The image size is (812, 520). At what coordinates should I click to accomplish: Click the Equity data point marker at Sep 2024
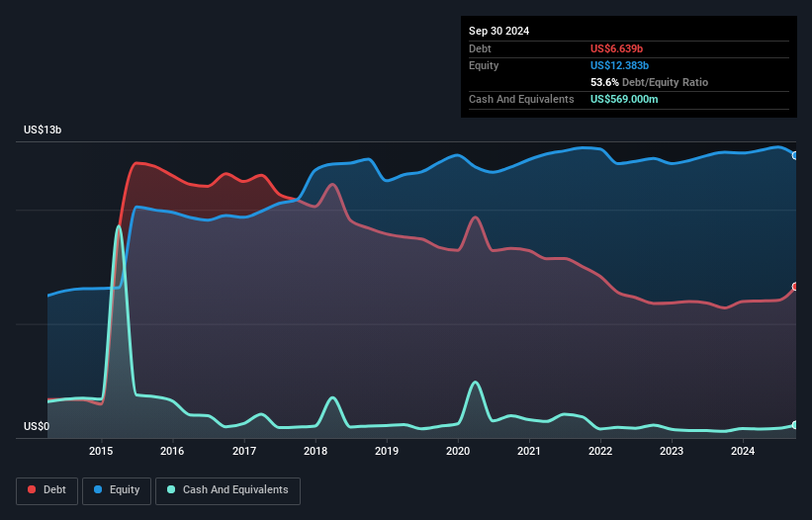tap(795, 156)
